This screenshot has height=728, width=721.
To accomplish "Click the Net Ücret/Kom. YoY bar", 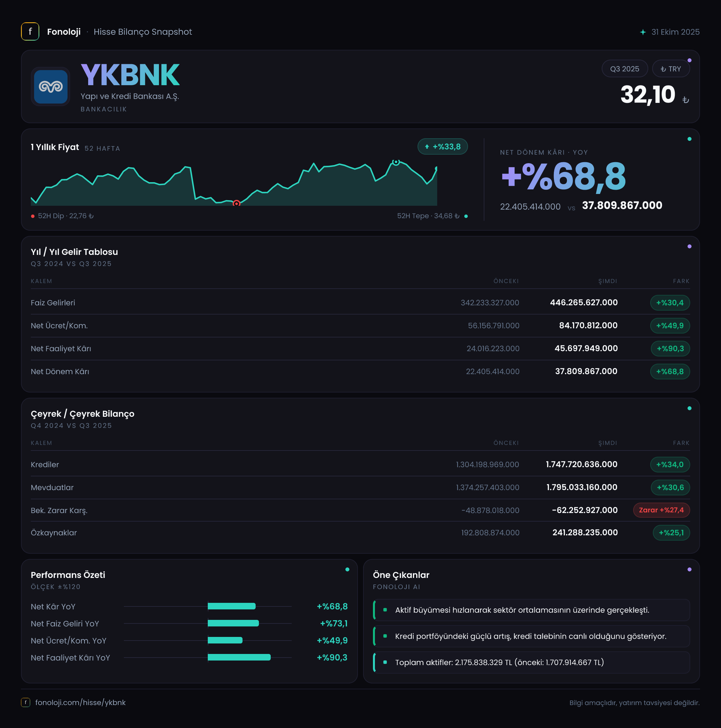I will (x=225, y=640).
